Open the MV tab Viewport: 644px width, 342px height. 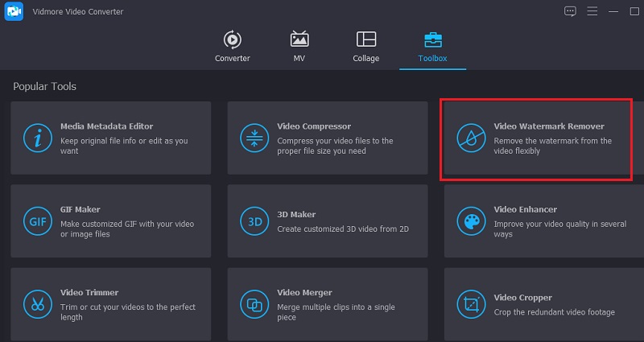299,47
